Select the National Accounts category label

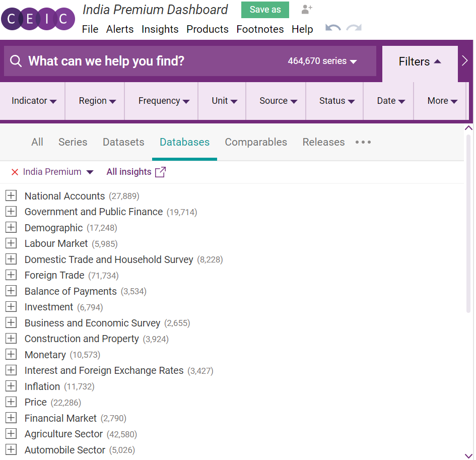(64, 196)
